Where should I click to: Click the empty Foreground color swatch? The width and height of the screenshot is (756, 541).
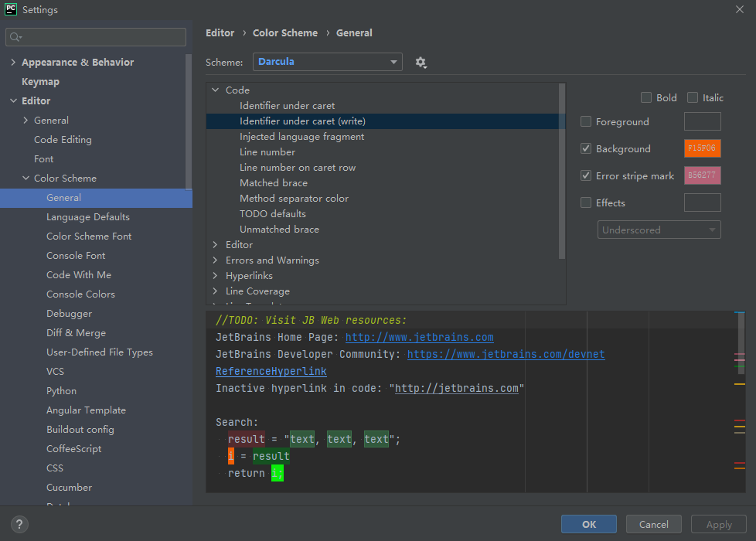tap(702, 121)
